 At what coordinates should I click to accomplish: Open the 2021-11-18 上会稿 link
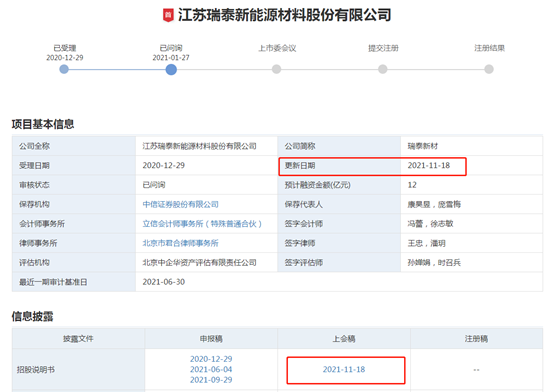(x=344, y=369)
